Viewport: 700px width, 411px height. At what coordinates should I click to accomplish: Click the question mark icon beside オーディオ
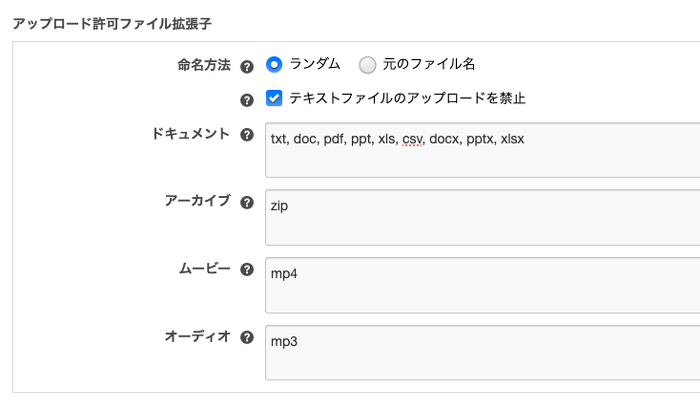247,338
